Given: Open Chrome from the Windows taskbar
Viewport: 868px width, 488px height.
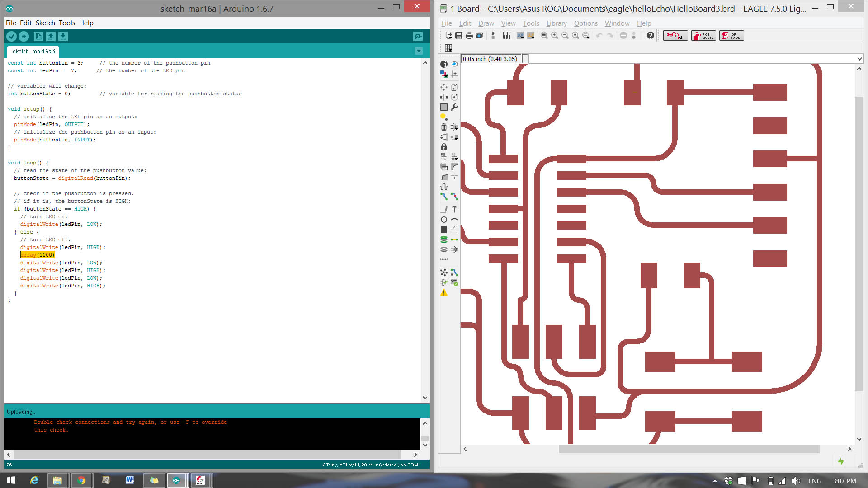Looking at the screenshot, I should point(82,480).
